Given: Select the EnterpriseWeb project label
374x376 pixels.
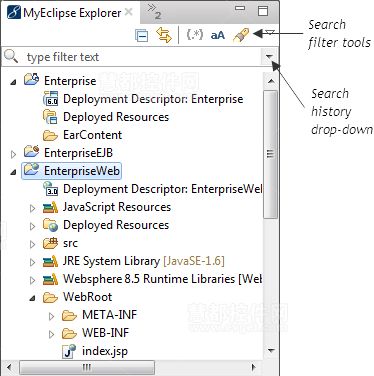Looking at the screenshot, I should [82, 171].
